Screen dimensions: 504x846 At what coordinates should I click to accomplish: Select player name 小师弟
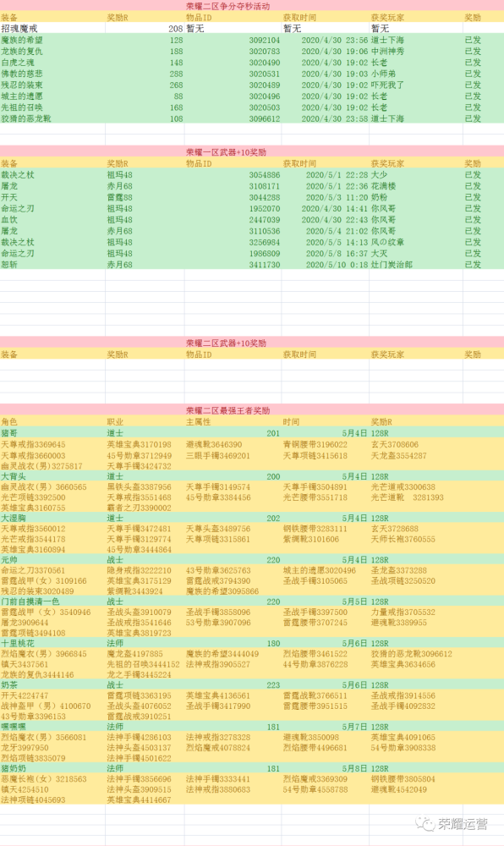pyautogui.click(x=383, y=74)
